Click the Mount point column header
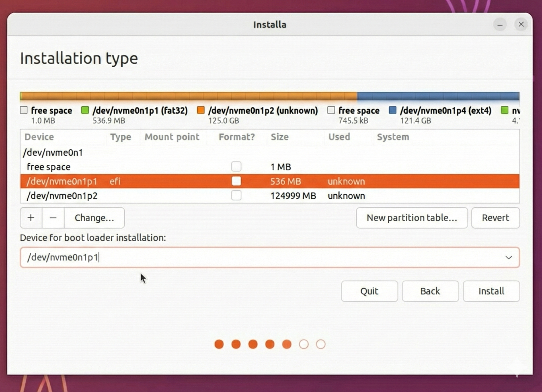This screenshot has height=392, width=542. point(172,137)
